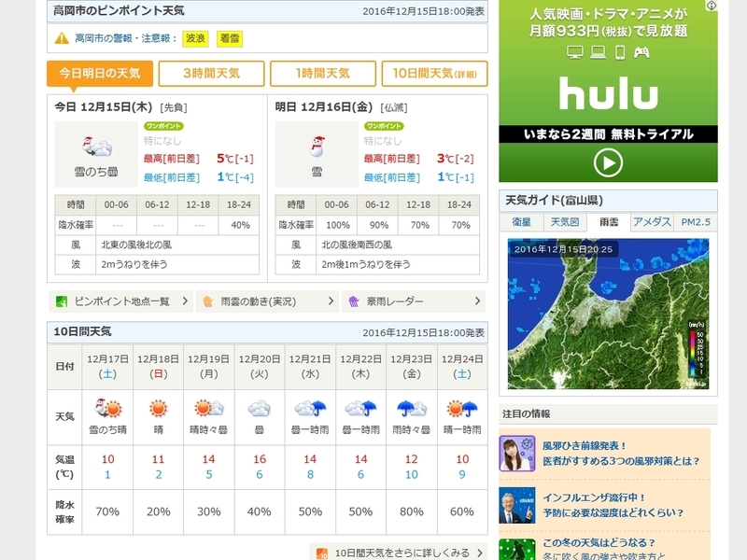Click the 12月23日 rain-cloudy icon
This screenshot has height=560, width=747.
pyautogui.click(x=412, y=409)
